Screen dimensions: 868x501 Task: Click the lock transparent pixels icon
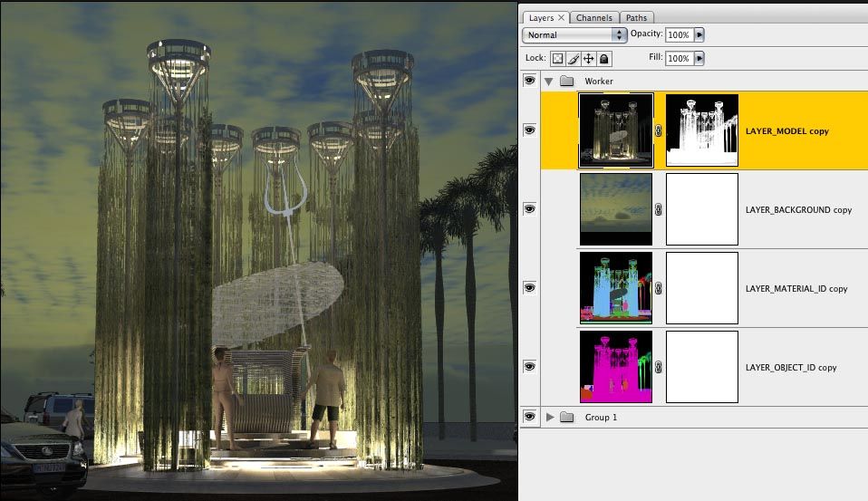(558, 58)
